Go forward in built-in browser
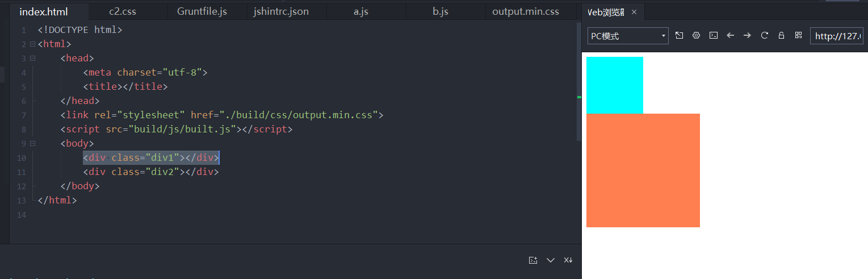 (x=747, y=36)
